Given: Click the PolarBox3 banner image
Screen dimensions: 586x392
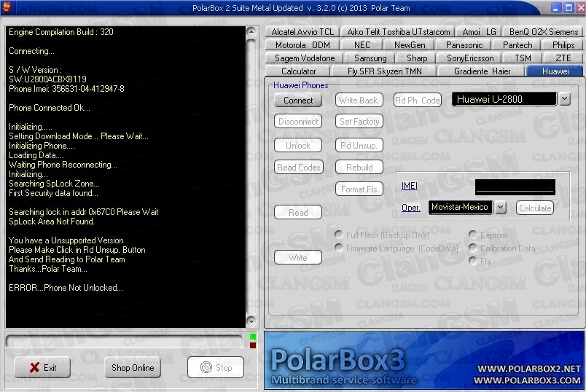Looking at the screenshot, I should (424, 361).
